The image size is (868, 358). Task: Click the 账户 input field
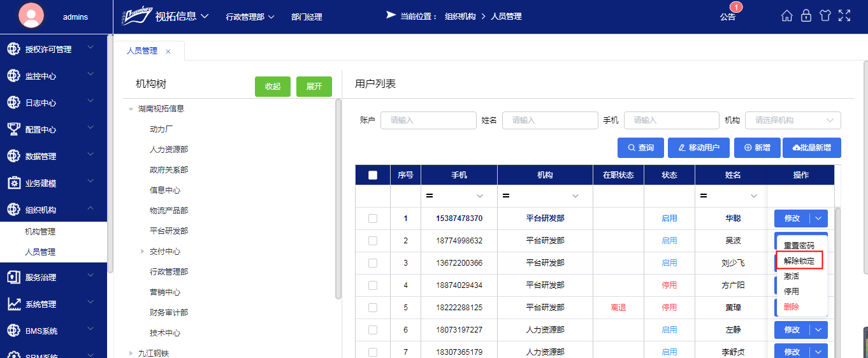(428, 120)
